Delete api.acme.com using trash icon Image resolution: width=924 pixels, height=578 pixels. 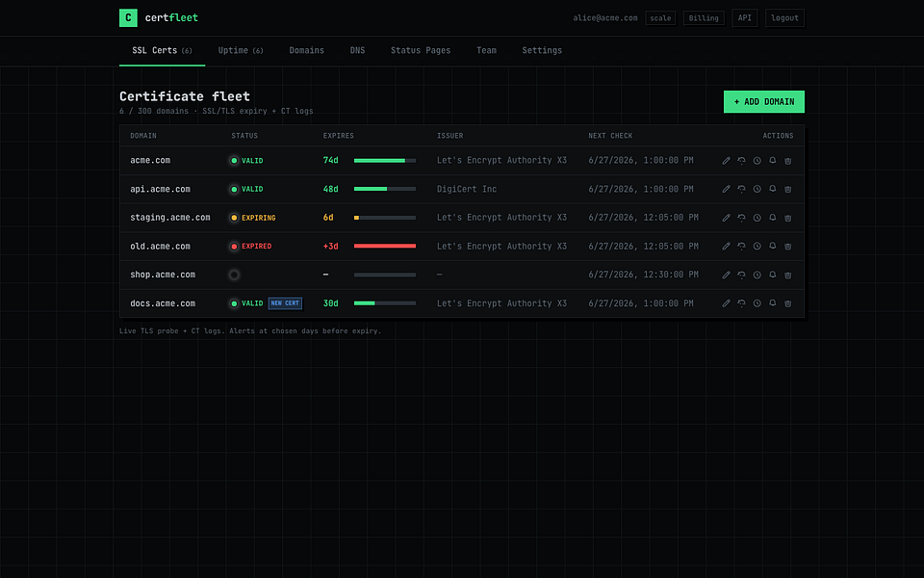click(x=788, y=190)
